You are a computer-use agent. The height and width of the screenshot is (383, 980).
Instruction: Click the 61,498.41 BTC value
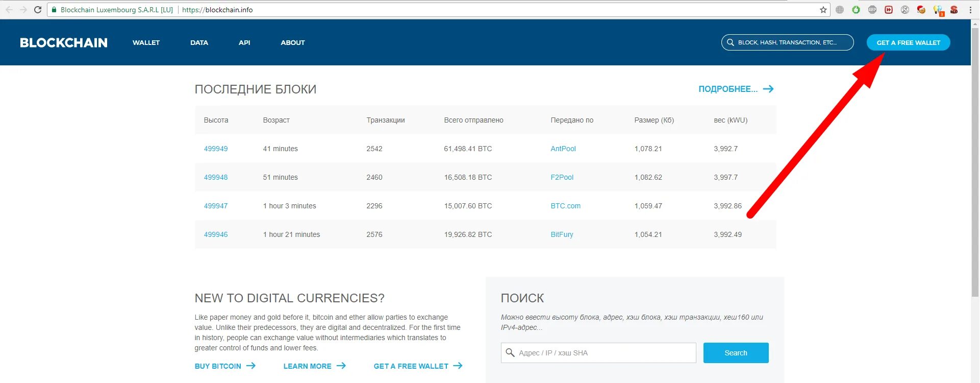tap(468, 149)
